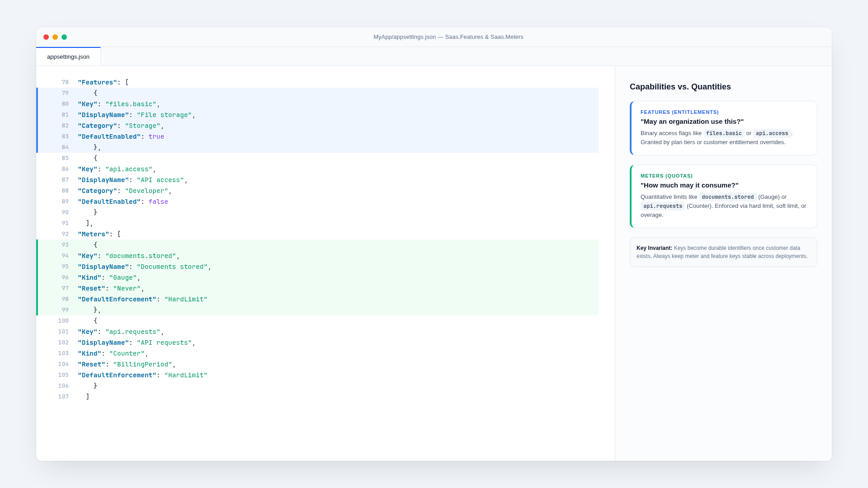Click line number 78 in gutter
Viewport: 868px width, 488px height.
click(x=65, y=82)
